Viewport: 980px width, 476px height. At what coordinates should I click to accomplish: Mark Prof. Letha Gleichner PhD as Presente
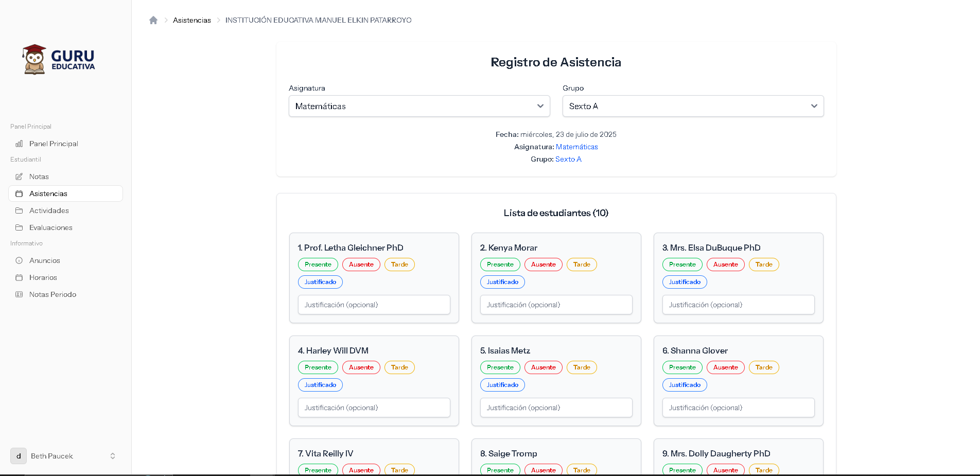(318, 265)
